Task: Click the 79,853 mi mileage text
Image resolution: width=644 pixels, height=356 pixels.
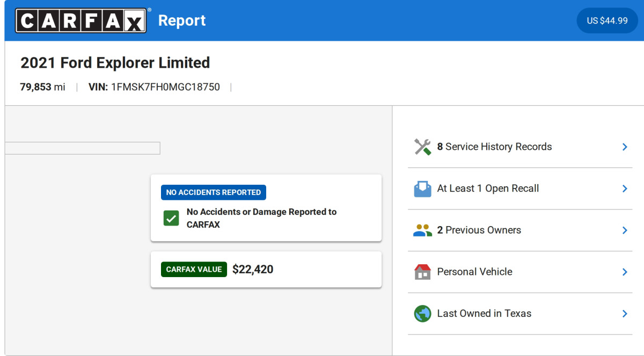Action: pos(43,87)
